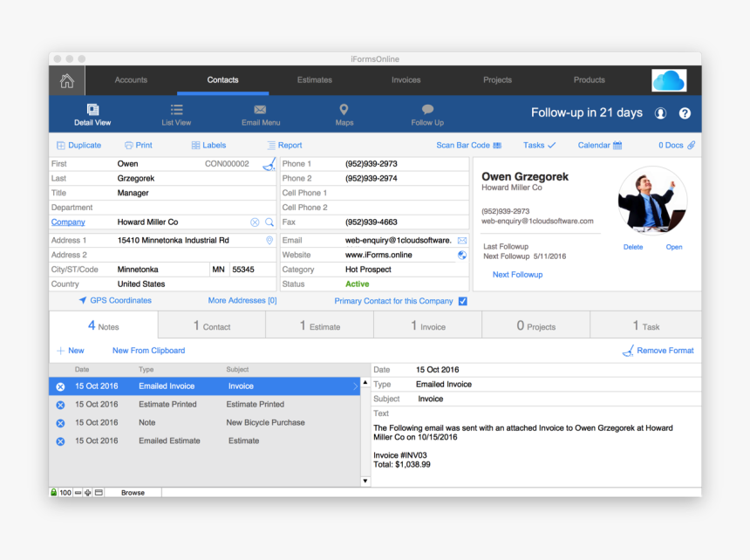Open GPS Coordinates

coord(115,301)
